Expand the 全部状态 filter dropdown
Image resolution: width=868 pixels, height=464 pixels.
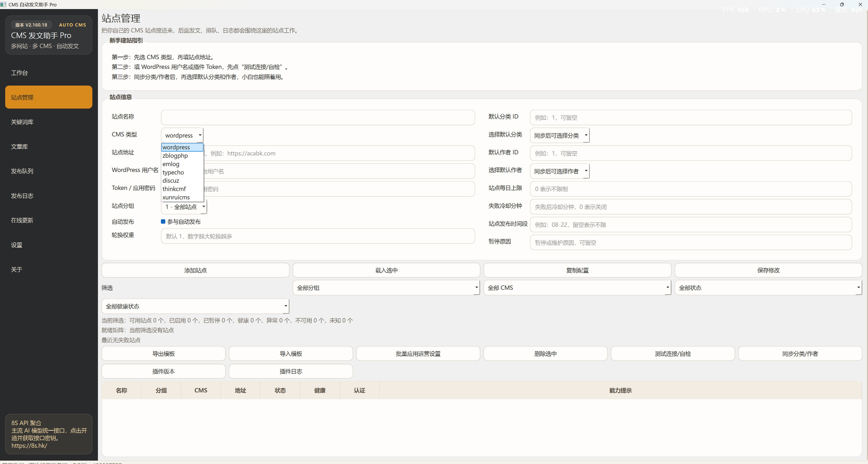tap(768, 288)
